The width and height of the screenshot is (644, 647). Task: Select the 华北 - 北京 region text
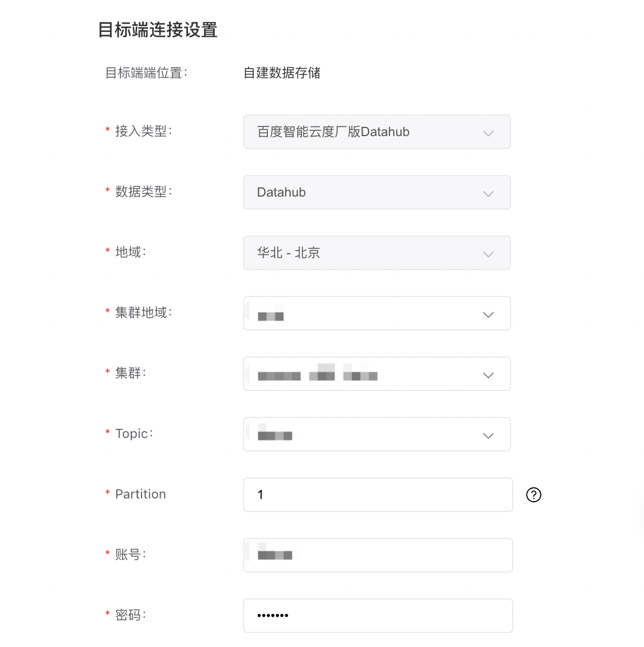click(288, 253)
